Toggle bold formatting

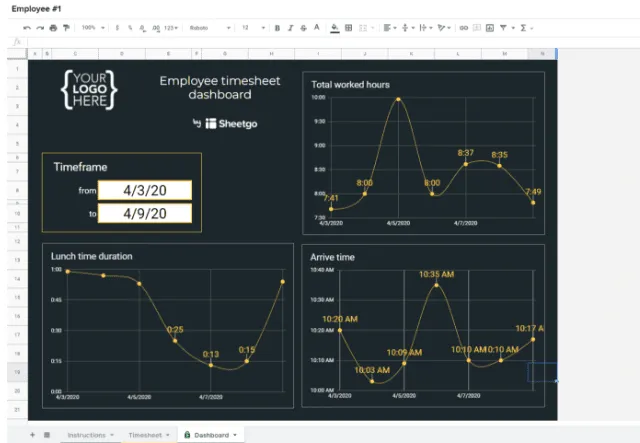pos(277,28)
